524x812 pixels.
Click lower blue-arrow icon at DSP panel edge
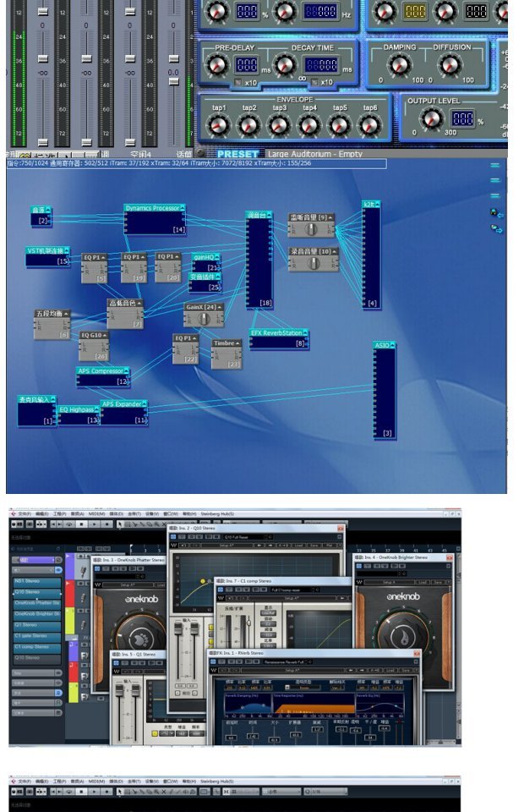coord(496,228)
